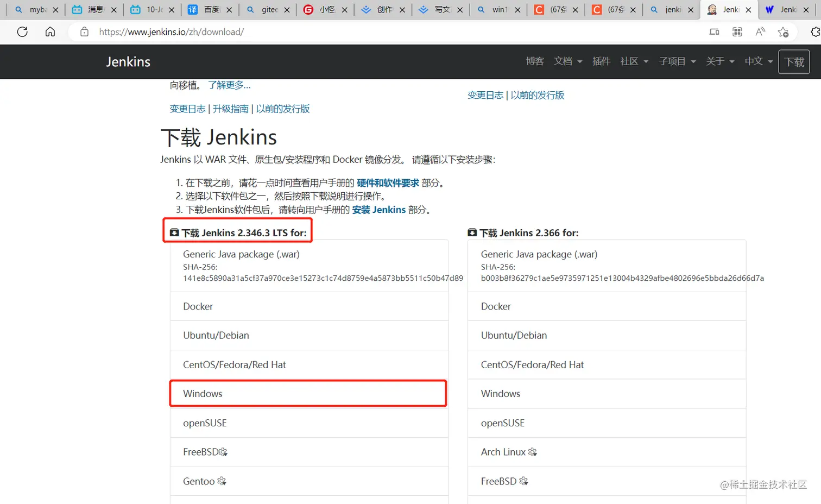
Task: Close the '消息' browser tab
Action: (x=113, y=10)
